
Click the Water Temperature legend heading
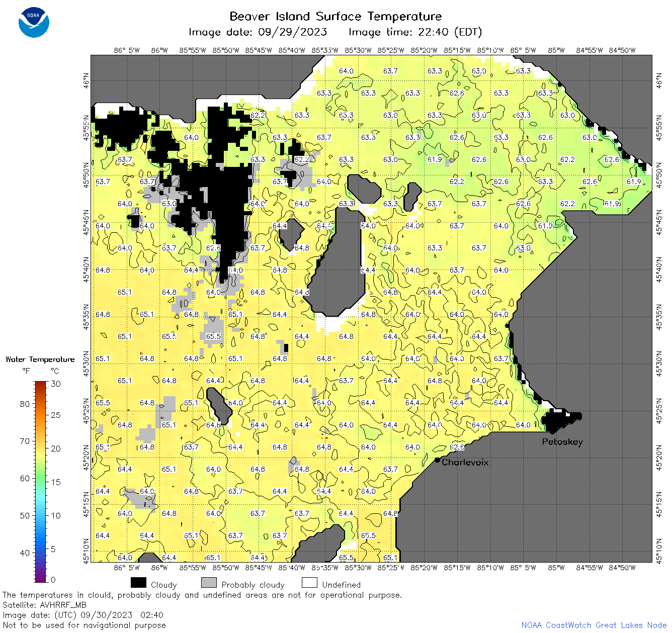click(40, 359)
